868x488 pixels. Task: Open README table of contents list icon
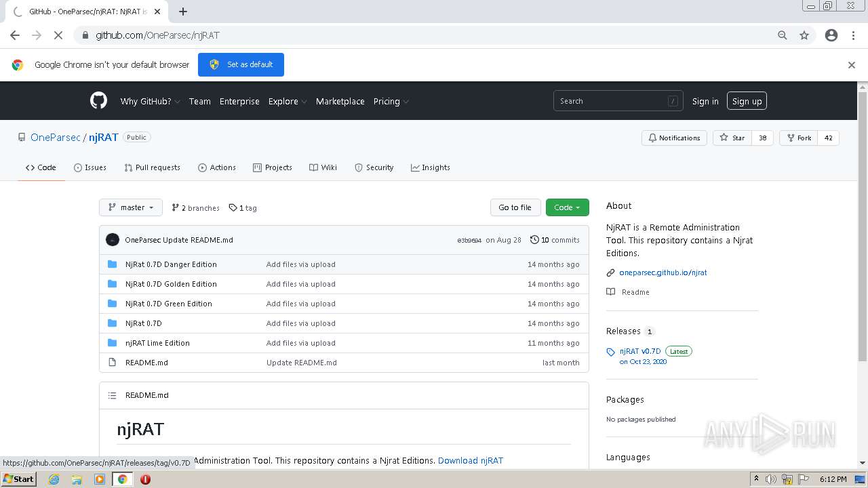point(113,395)
